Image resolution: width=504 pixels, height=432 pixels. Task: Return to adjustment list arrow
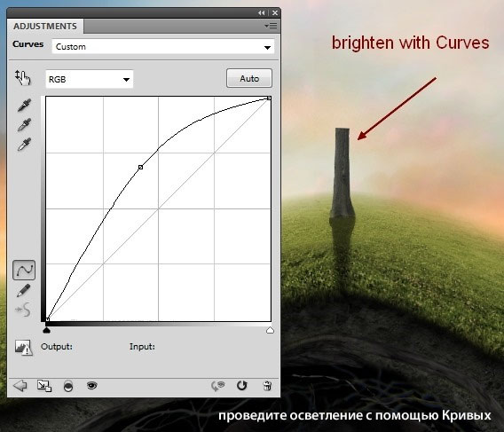point(20,385)
